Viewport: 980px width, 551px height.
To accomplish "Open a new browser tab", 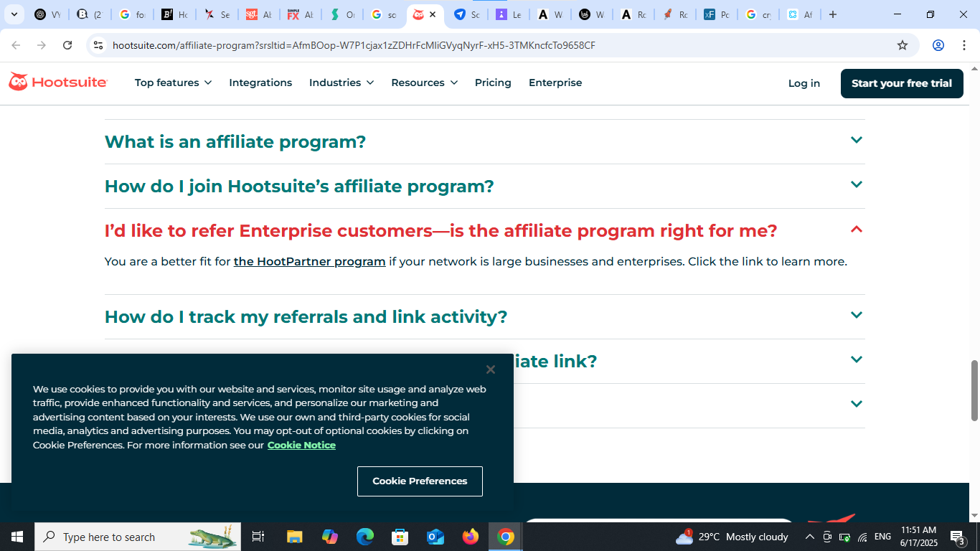I will (832, 14).
